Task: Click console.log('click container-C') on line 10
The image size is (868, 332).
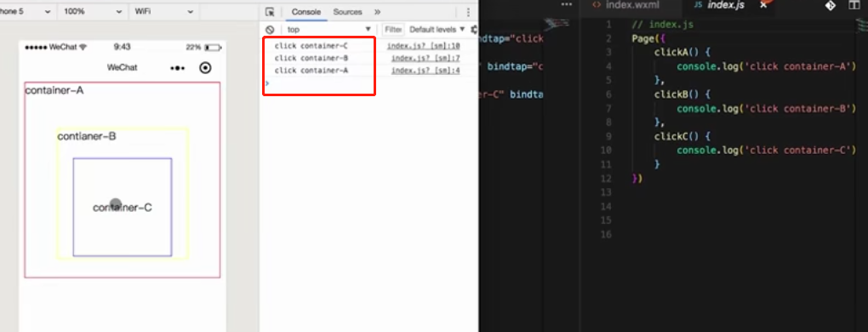Action: (x=767, y=151)
